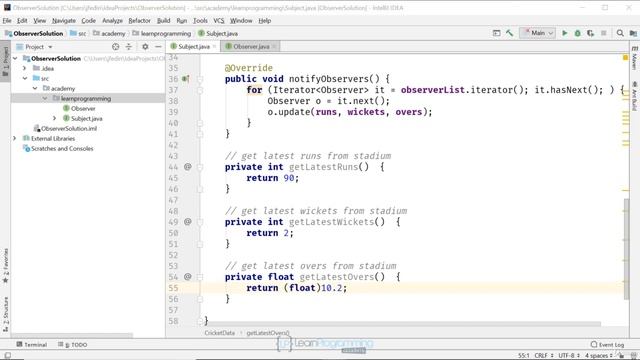The image size is (640, 360).
Task: Select Observer file in project tree
Action: [x=83, y=109]
